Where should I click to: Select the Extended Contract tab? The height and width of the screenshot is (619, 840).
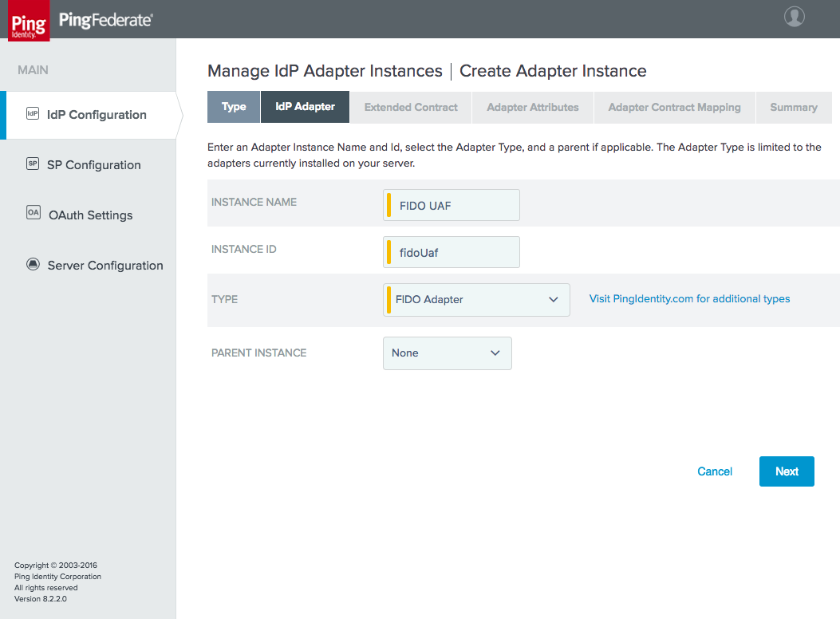click(x=411, y=107)
